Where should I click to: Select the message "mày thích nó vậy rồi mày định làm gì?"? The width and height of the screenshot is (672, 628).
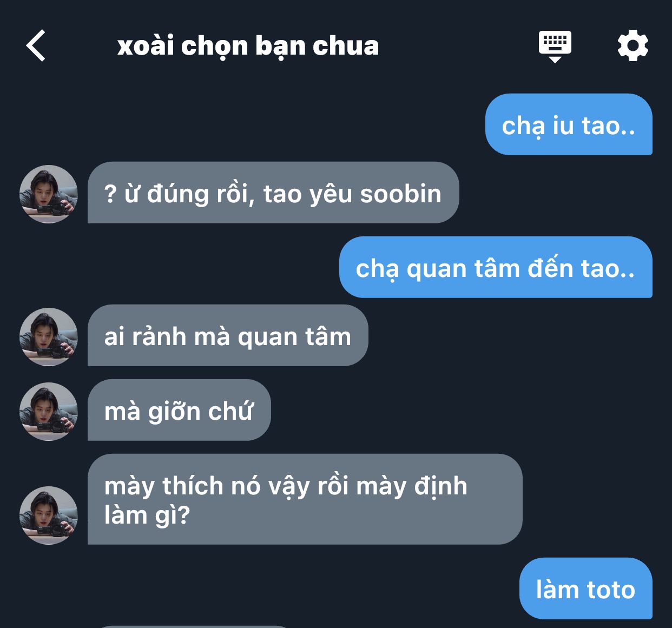click(x=305, y=499)
